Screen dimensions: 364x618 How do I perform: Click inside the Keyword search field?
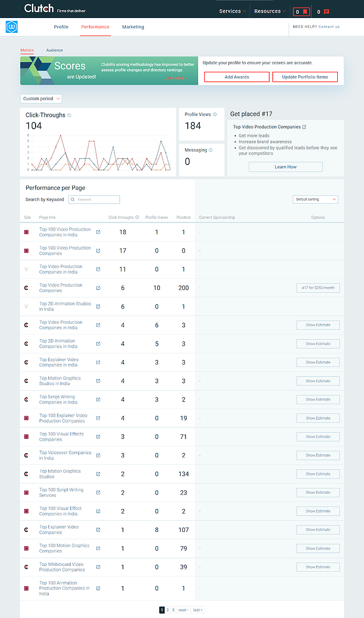(94, 199)
